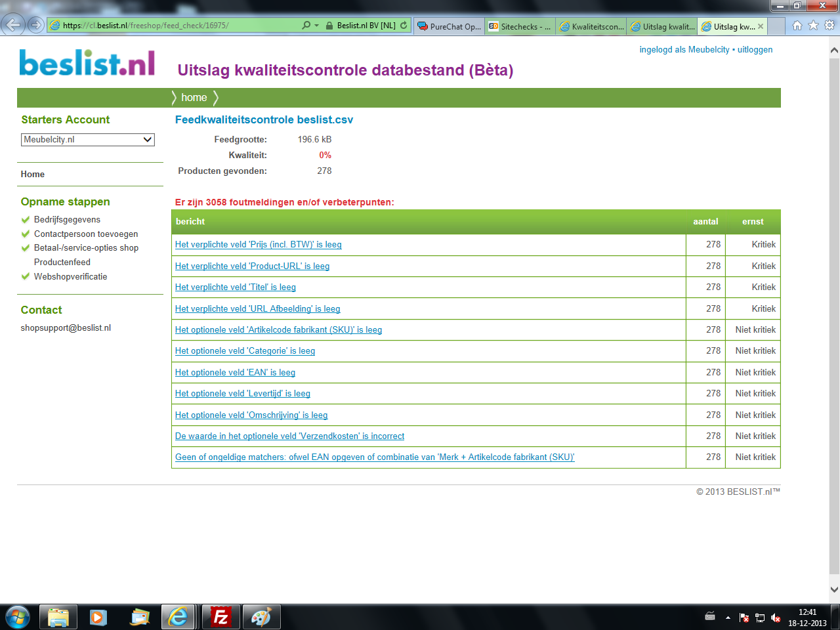Open the Windows Start button

coord(17,617)
